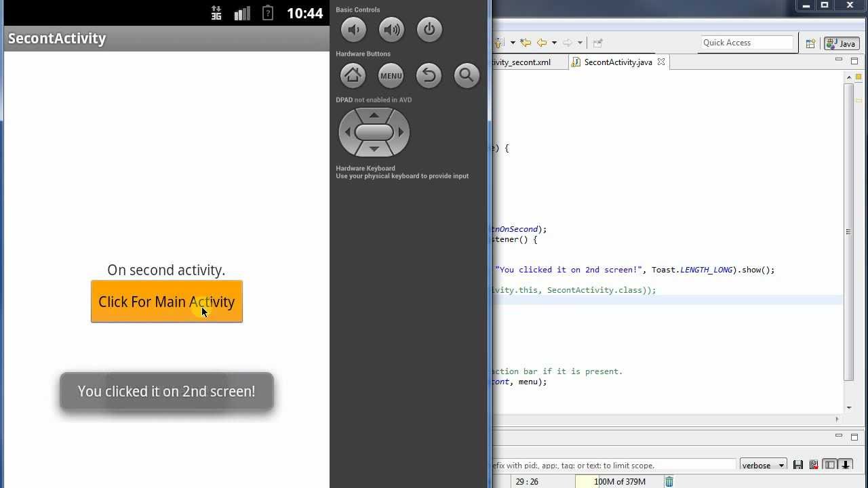Click the heap status 100M of 379M
The image size is (868, 488).
(620, 482)
